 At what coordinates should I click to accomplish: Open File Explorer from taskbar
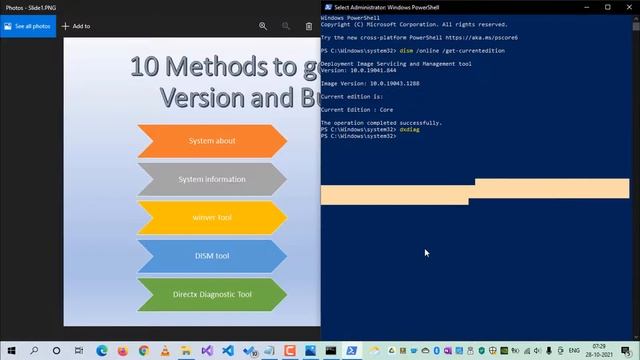tap(186, 351)
